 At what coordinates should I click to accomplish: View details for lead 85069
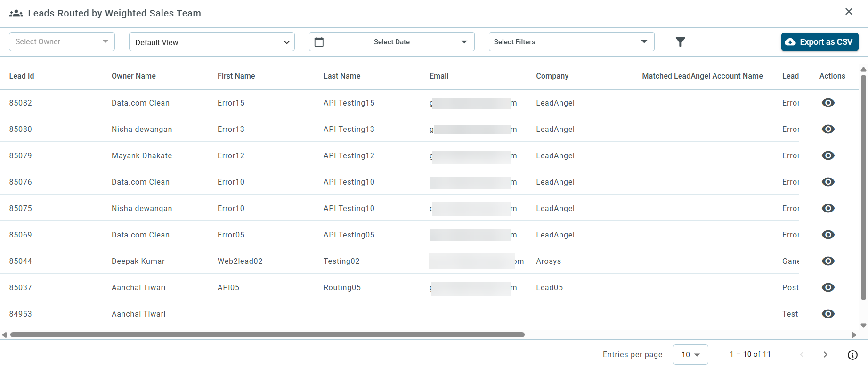[828, 235]
